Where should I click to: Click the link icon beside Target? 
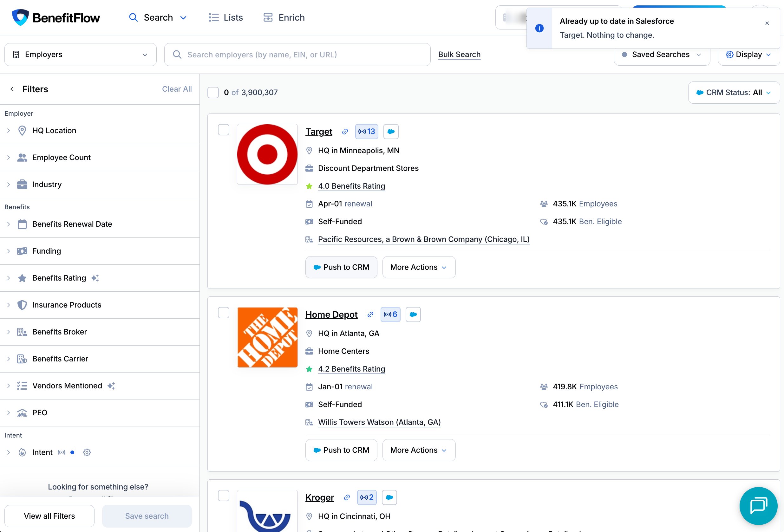click(x=345, y=132)
